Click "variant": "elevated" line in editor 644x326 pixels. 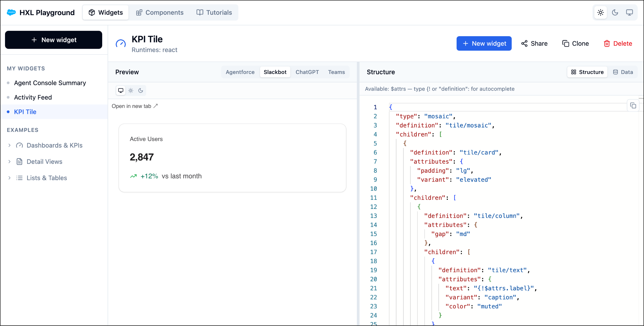point(454,180)
